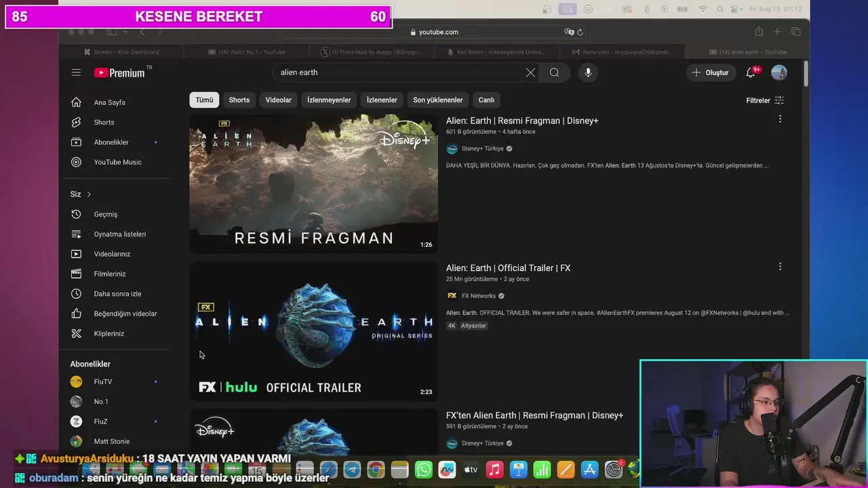Play the FX hulu Official Trailer thumbnail

pos(313,331)
